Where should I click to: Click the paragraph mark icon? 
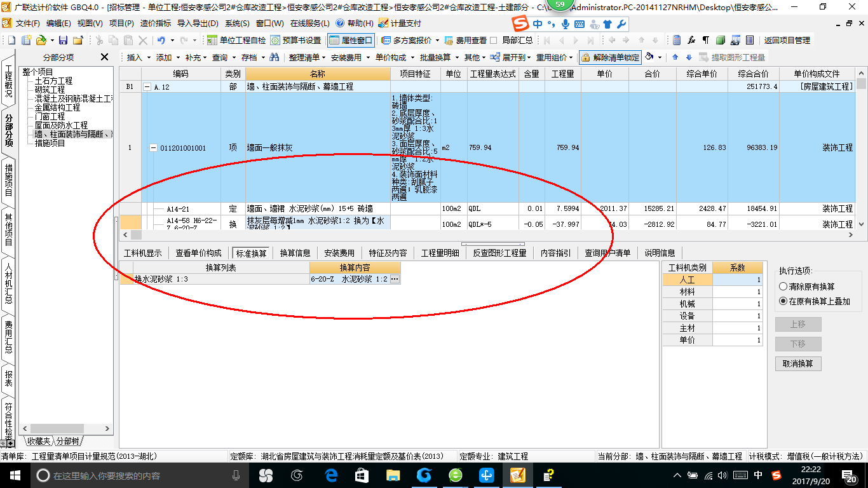(705, 40)
